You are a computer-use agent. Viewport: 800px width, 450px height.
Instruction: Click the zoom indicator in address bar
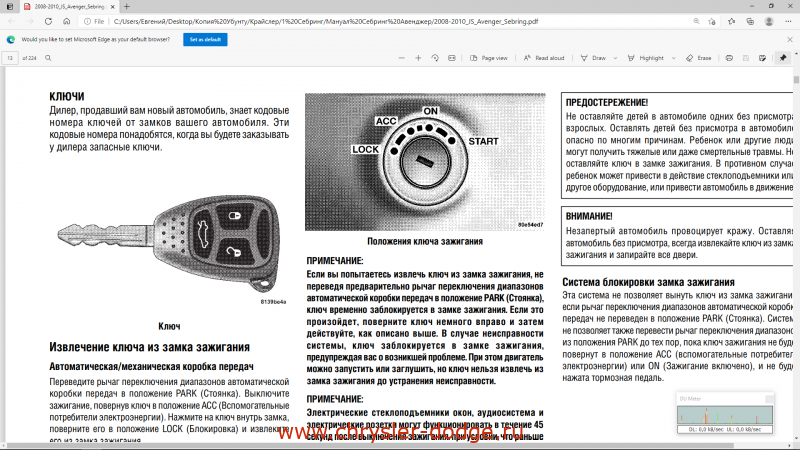[x=696, y=21]
